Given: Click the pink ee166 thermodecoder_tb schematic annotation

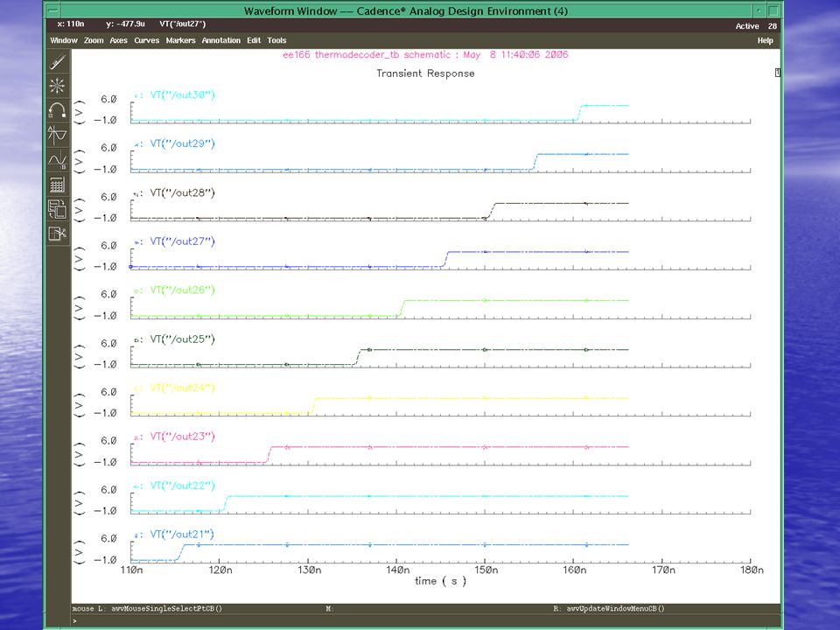Looking at the screenshot, I should coord(425,54).
